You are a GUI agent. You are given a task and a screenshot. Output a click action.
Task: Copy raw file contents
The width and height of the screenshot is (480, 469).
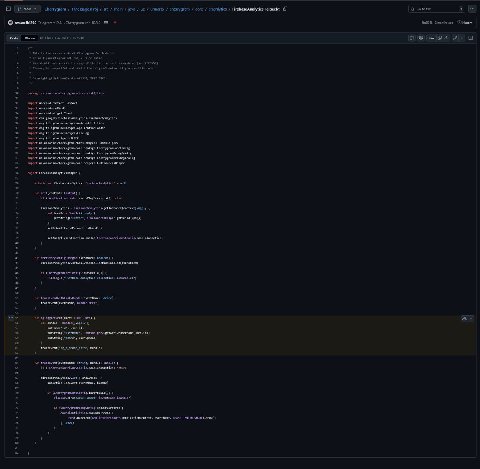pos(440,38)
